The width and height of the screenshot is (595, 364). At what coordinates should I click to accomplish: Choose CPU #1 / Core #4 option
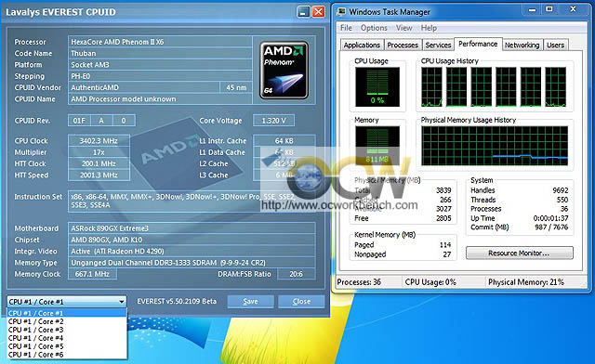click(x=67, y=338)
